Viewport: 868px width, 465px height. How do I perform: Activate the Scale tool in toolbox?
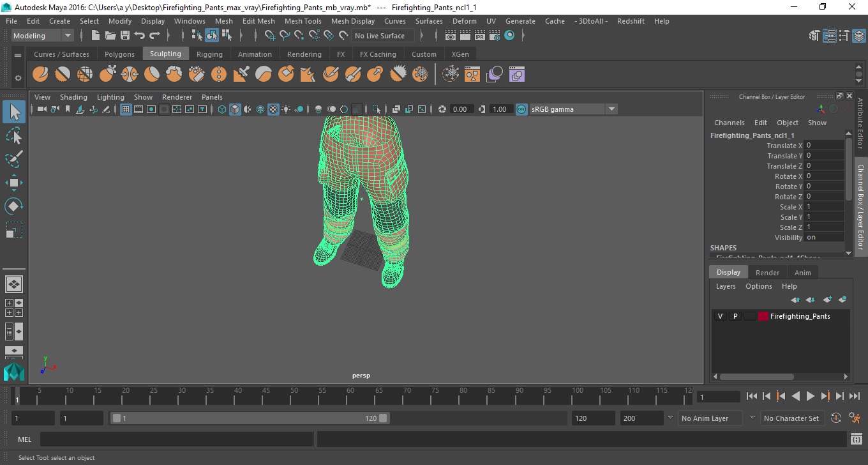[x=14, y=230]
